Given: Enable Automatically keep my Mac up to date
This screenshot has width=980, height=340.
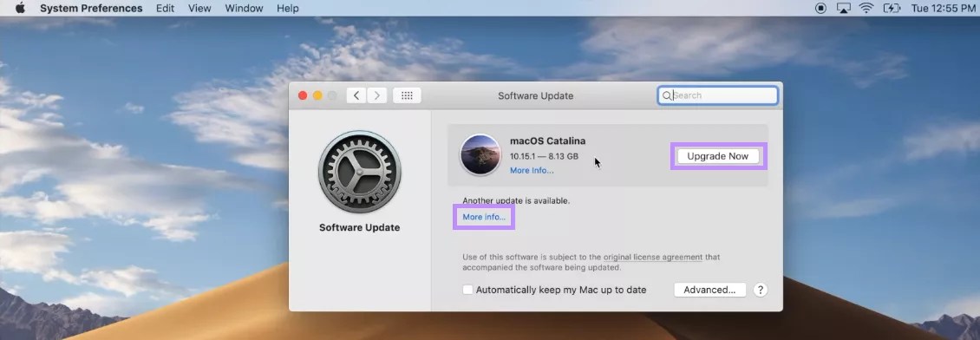Looking at the screenshot, I should (467, 290).
